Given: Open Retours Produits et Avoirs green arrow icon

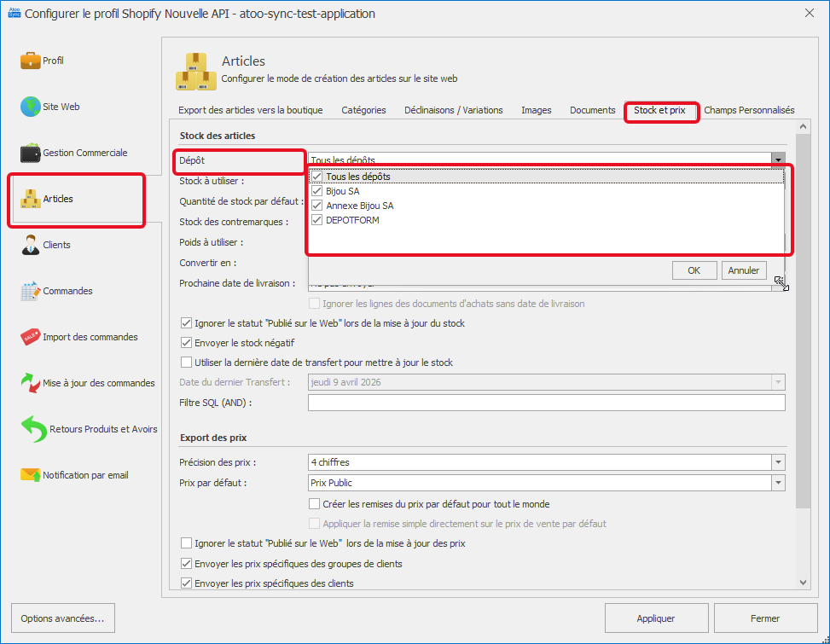Looking at the screenshot, I should tap(33, 429).
